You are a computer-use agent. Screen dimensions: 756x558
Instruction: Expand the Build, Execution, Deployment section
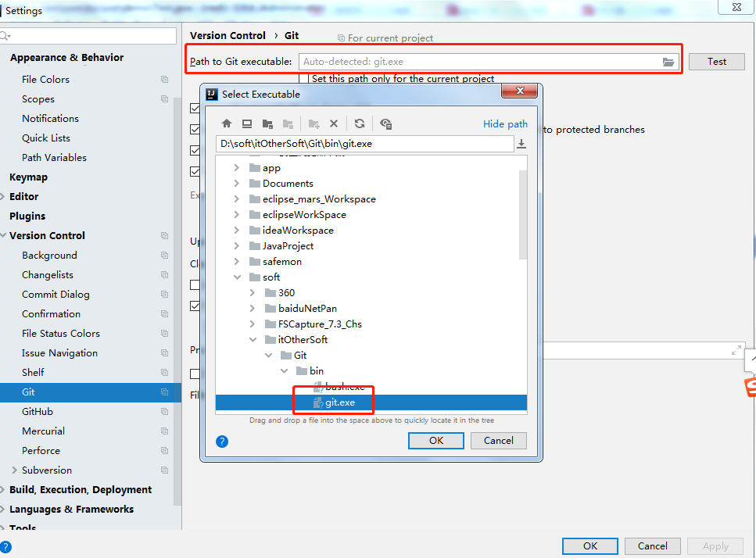3,489
